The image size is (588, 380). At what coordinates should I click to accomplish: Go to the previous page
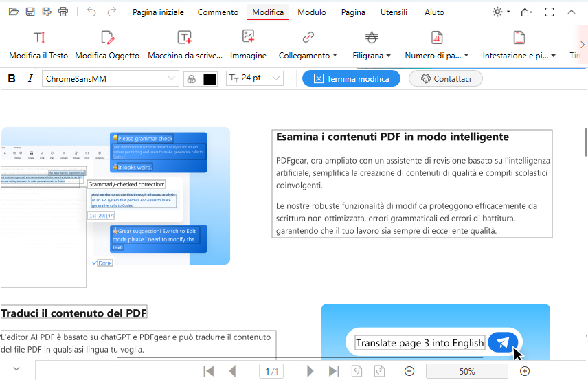[x=232, y=371]
